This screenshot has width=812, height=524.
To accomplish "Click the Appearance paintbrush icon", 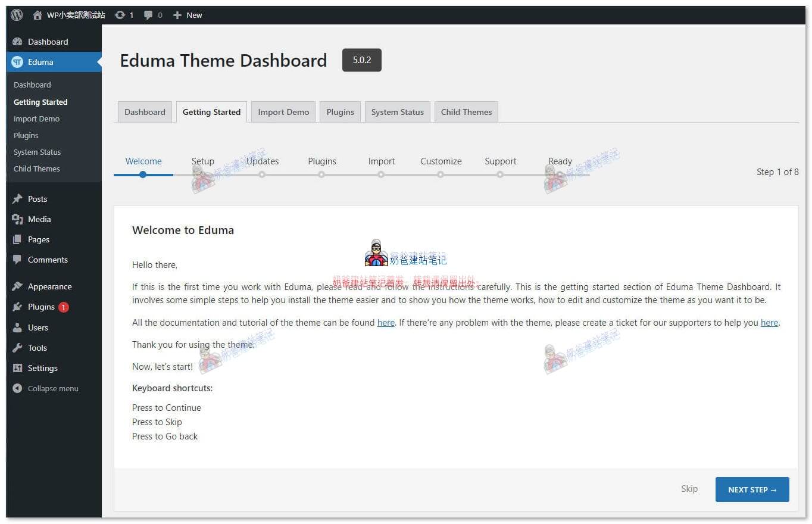I will click(x=17, y=286).
